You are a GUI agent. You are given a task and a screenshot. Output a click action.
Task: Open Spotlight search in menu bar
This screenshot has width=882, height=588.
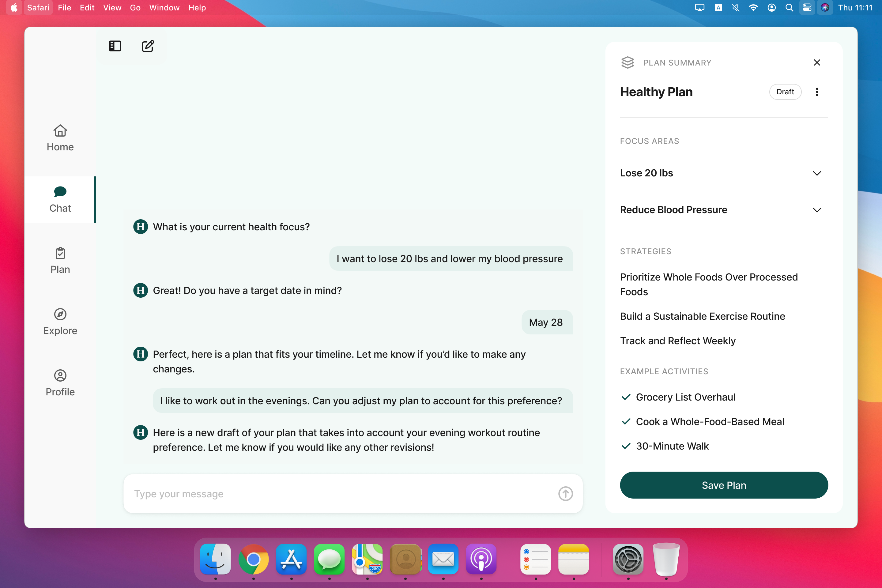point(789,7)
